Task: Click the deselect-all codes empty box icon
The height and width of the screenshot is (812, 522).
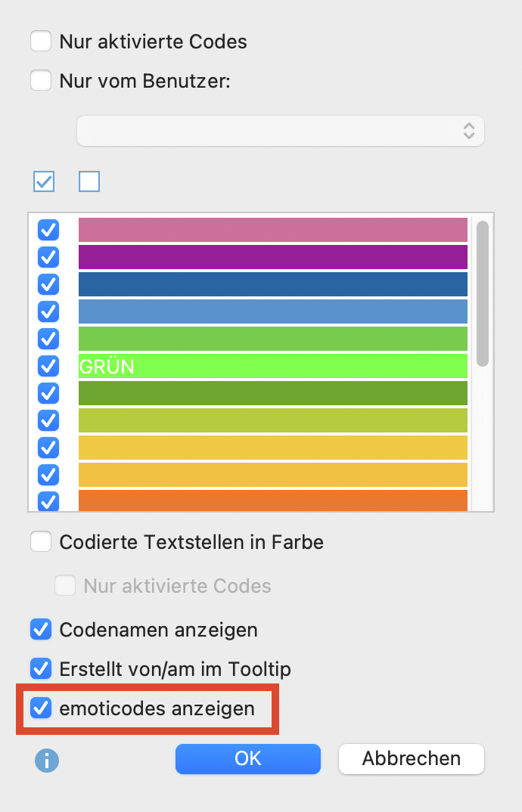Action: coord(89,181)
